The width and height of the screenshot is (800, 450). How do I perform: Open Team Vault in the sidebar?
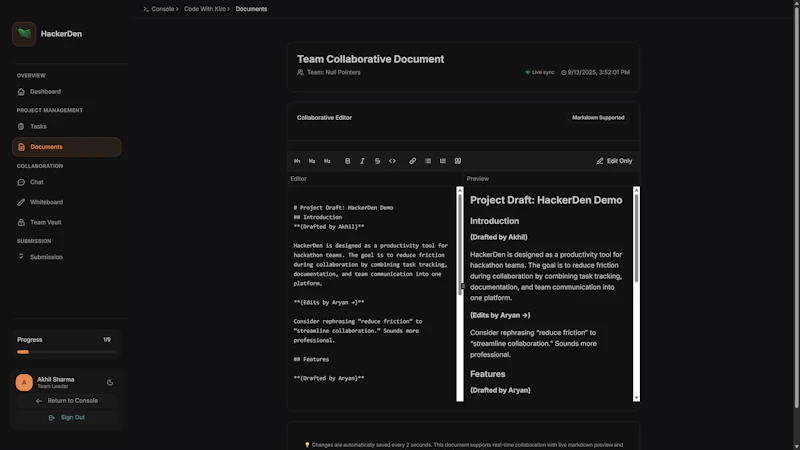(66, 222)
